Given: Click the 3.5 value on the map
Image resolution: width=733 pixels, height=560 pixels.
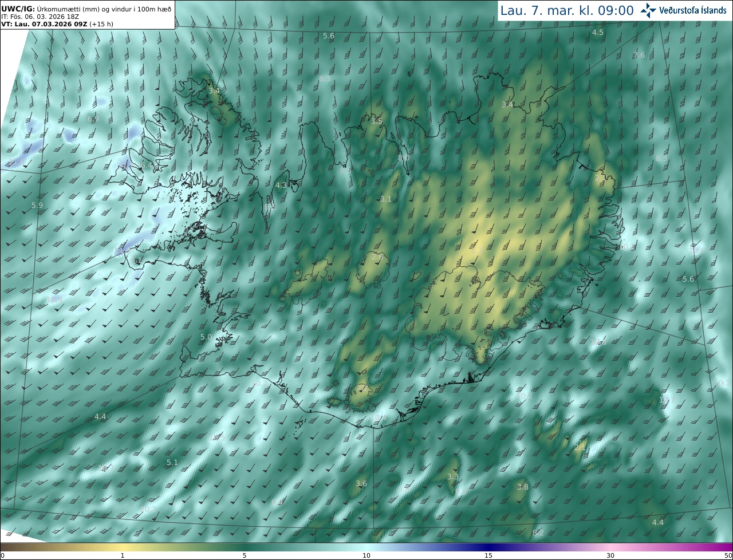Looking at the screenshot, I should (x=376, y=121).
